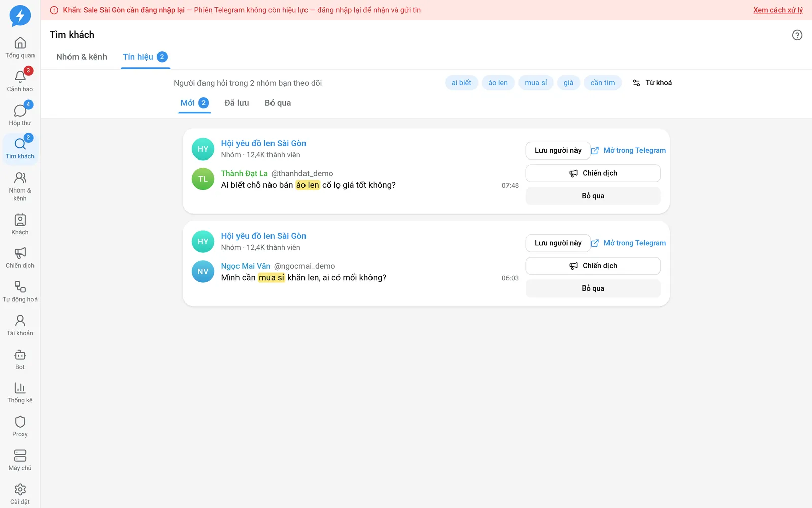Open Cảnh báo bell notifications

[20, 81]
